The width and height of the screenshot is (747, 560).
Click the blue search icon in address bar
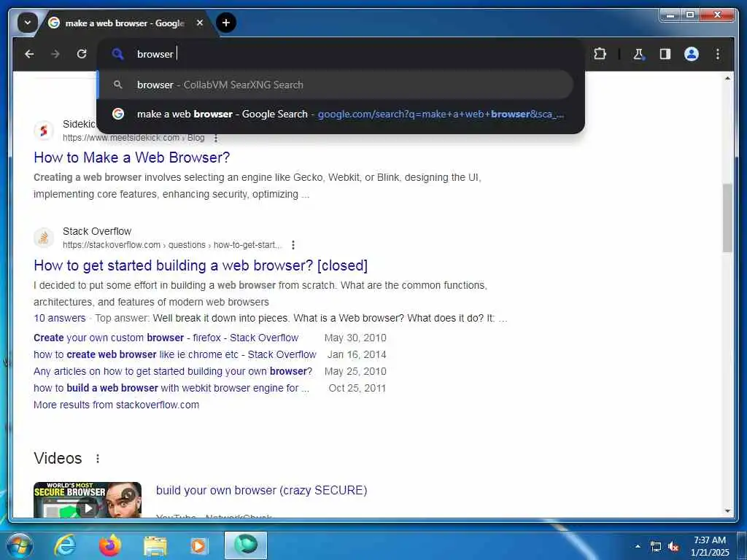coord(117,54)
